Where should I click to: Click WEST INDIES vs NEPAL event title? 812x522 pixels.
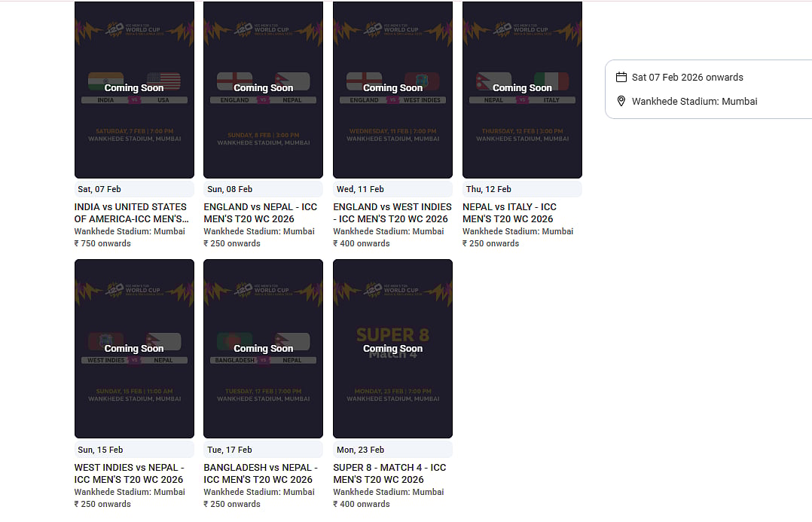point(129,473)
